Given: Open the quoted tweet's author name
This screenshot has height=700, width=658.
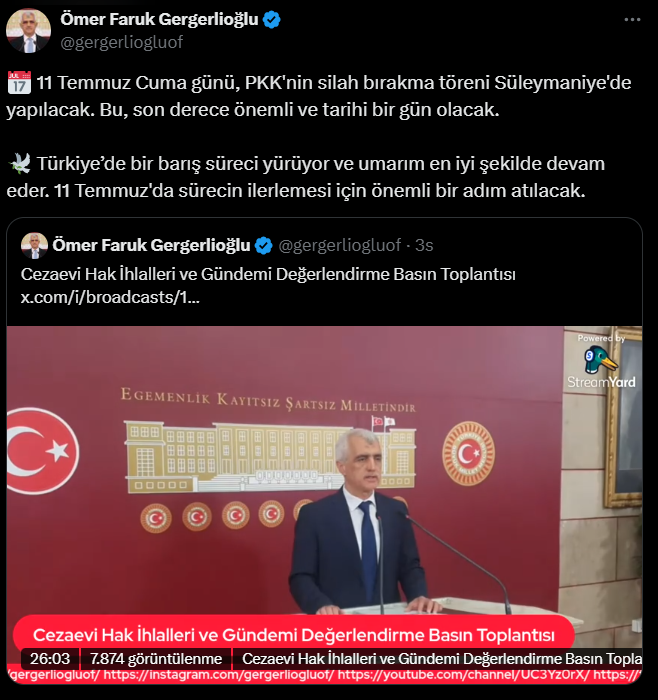Looking at the screenshot, I should (x=151, y=245).
